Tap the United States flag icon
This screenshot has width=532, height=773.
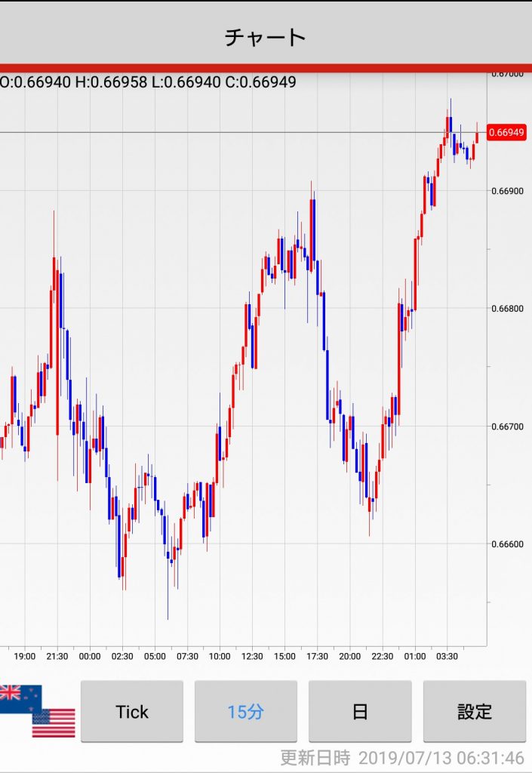54,722
